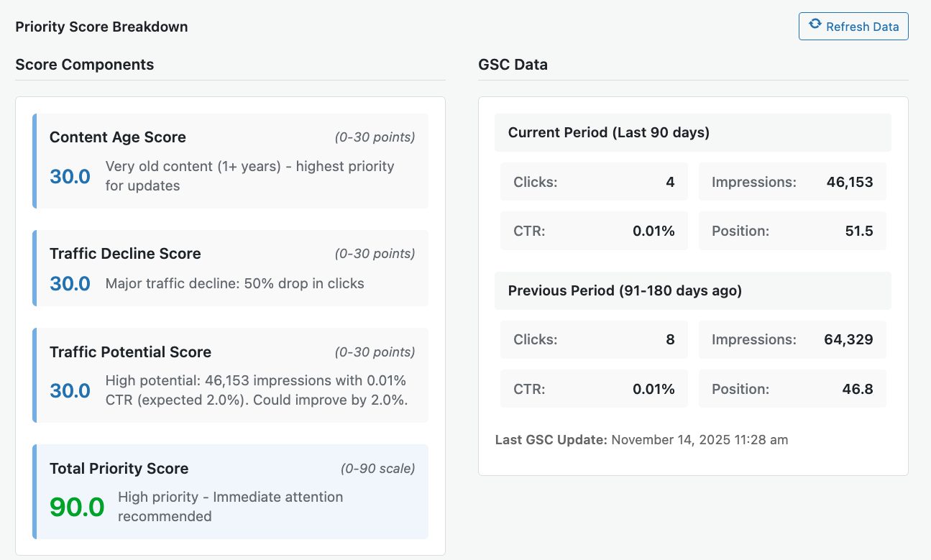Select the Content Age Score card heading
This screenshot has height=560, width=931.
118,137
